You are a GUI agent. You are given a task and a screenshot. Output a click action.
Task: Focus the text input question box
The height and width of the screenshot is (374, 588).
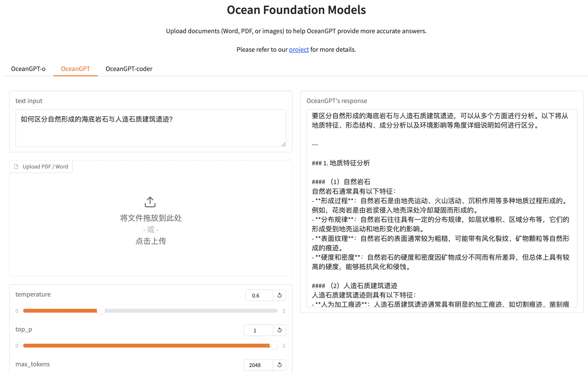(151, 128)
